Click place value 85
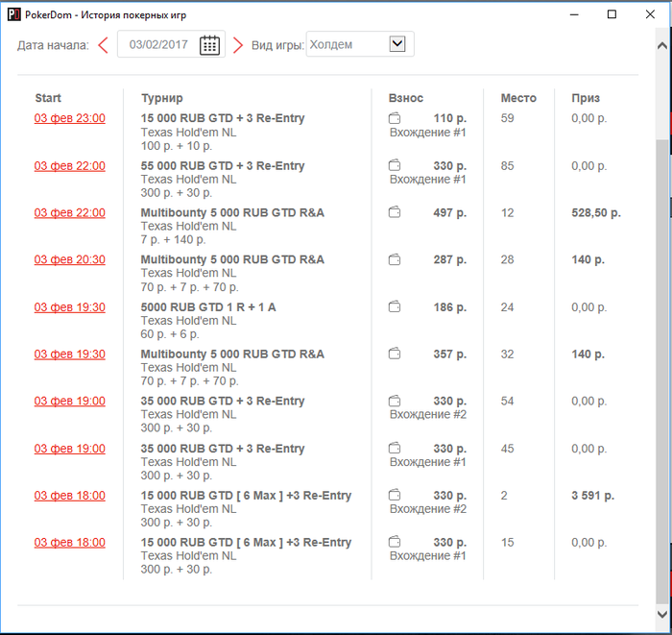 click(x=508, y=165)
